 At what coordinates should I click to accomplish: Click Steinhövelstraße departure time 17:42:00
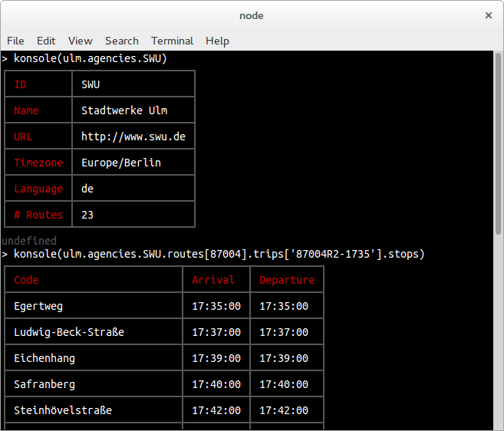click(284, 410)
